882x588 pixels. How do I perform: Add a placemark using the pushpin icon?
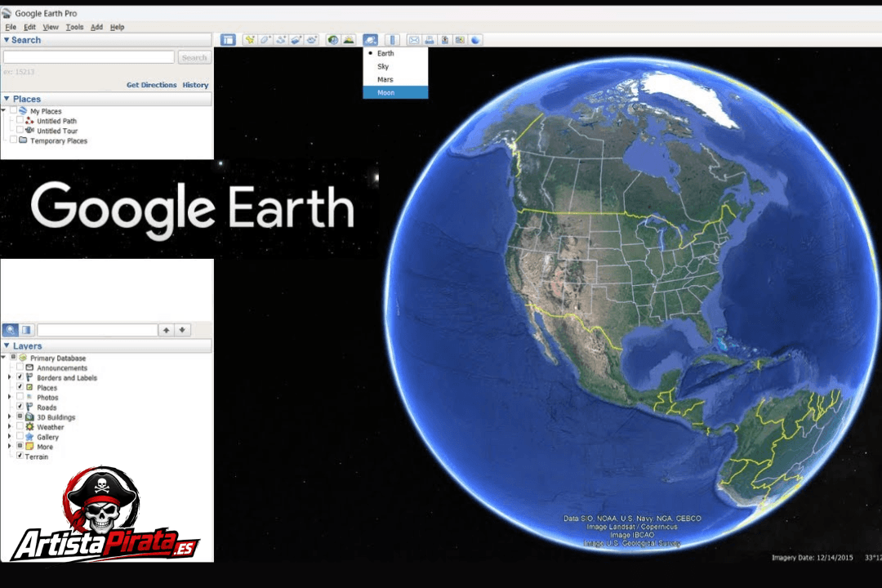pyautogui.click(x=249, y=40)
